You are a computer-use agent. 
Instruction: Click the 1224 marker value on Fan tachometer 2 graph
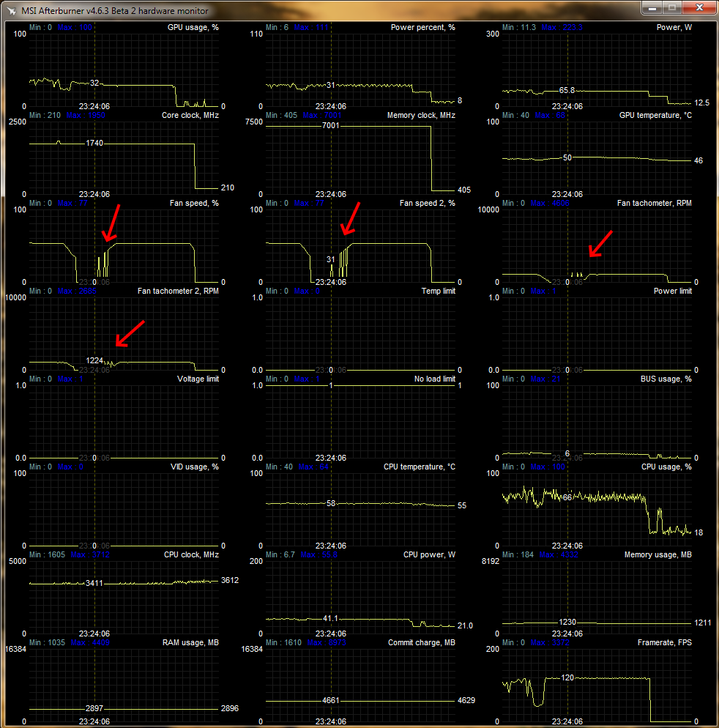(x=94, y=360)
